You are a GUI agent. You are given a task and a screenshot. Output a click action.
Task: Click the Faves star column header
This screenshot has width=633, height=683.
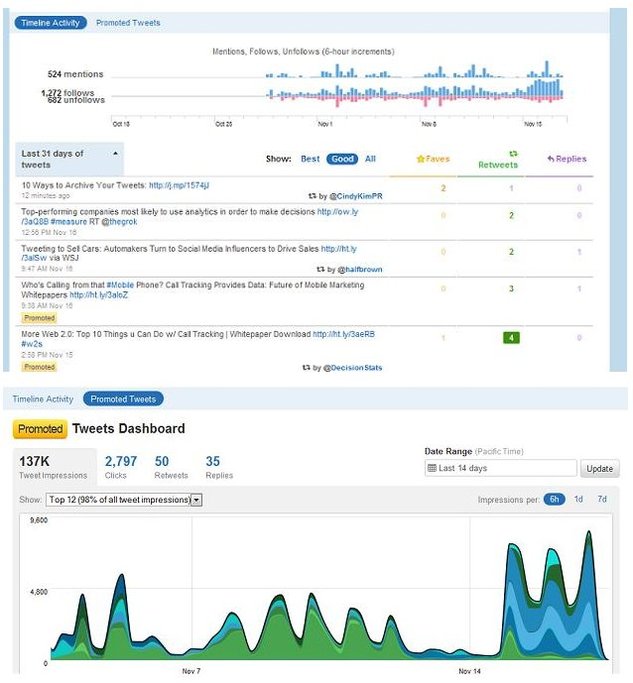point(432,159)
